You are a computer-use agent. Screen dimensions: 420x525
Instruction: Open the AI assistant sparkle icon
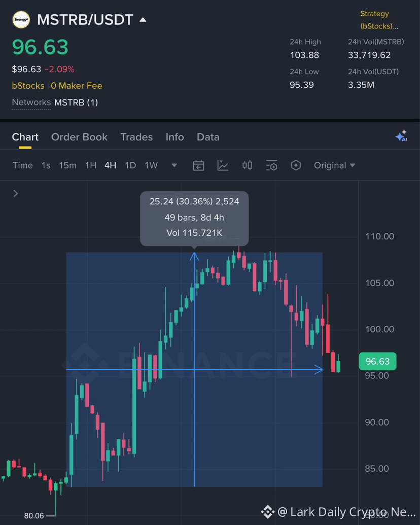point(402,136)
